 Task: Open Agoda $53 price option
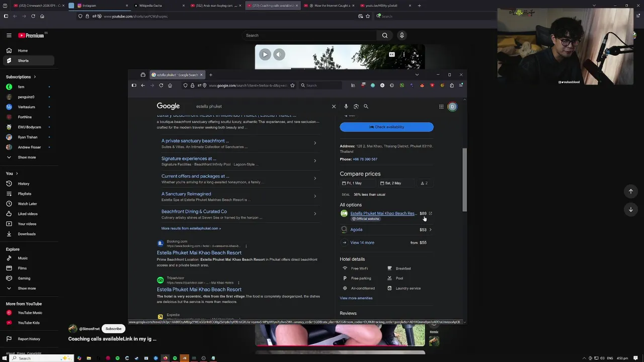[x=386, y=230]
